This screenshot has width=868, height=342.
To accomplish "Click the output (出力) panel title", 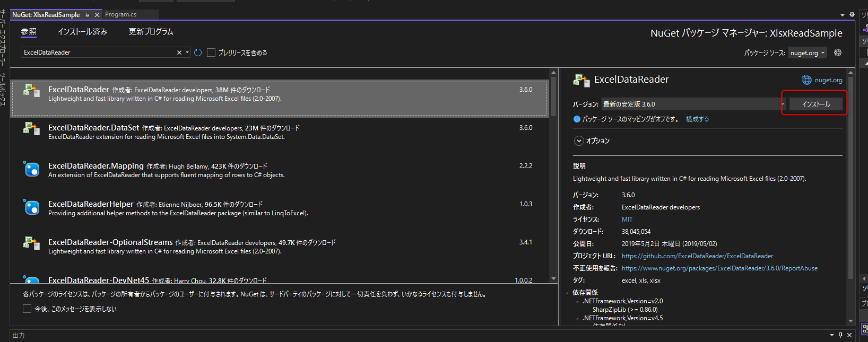I will tap(19, 336).
